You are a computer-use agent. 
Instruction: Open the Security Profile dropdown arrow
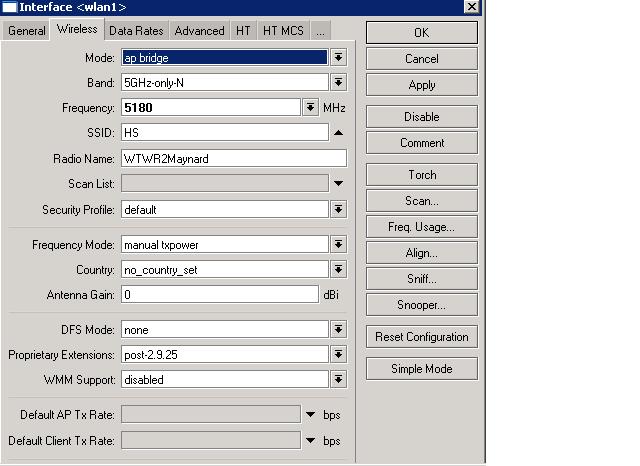click(x=338, y=209)
